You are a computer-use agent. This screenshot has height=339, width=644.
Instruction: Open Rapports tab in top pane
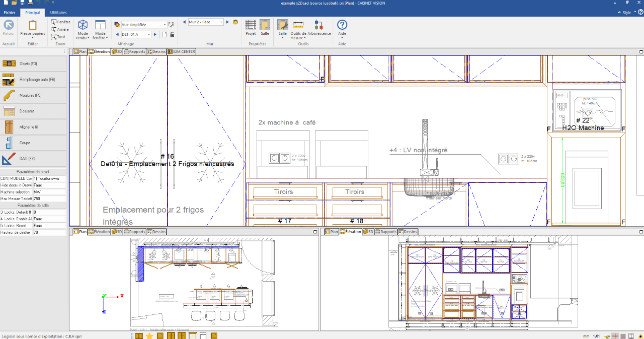coord(135,51)
